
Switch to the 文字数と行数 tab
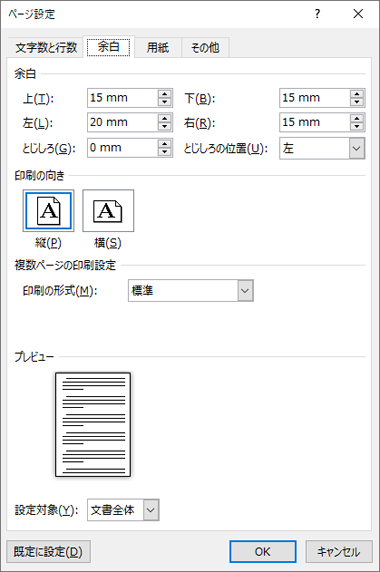click(46, 47)
